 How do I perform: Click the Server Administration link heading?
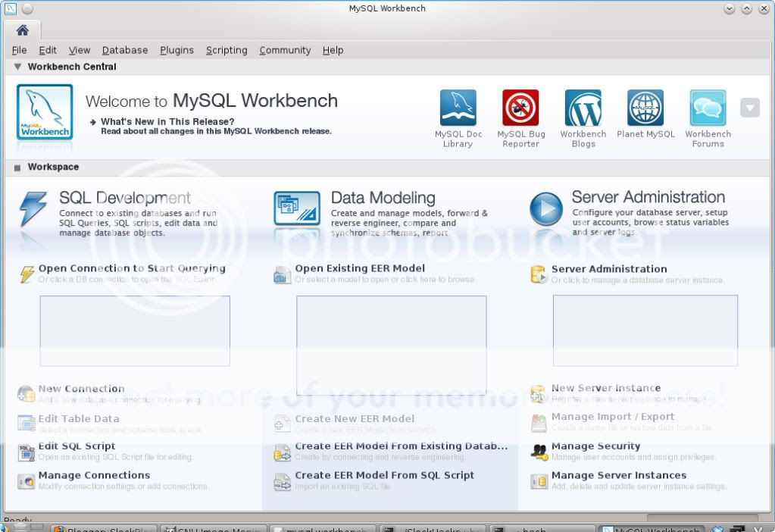609,269
